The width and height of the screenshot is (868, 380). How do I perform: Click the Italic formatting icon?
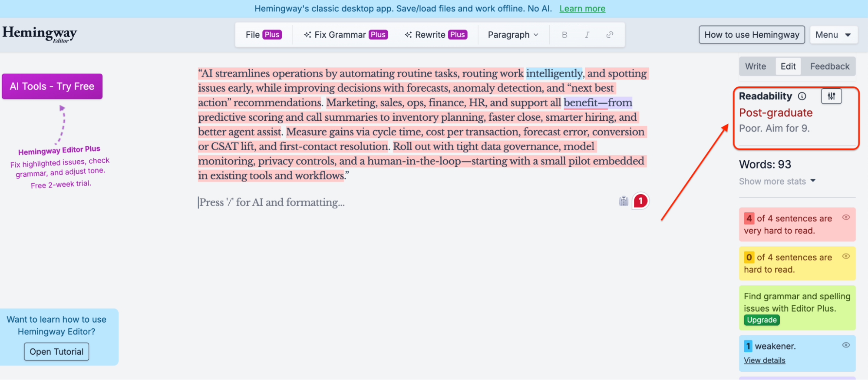(587, 35)
